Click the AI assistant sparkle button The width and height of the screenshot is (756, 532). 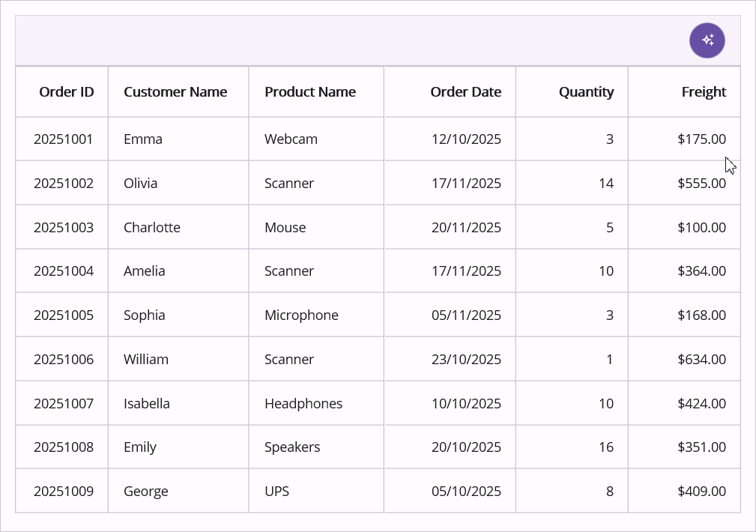(707, 40)
